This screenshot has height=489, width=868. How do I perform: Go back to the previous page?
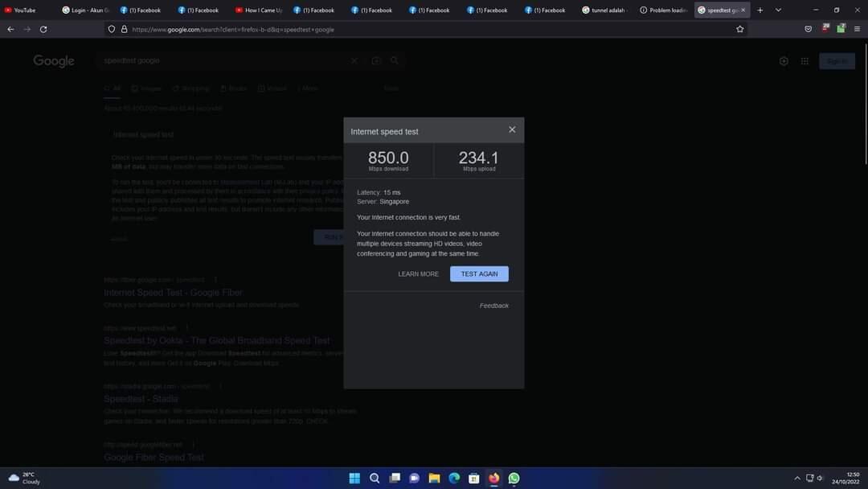click(x=10, y=29)
